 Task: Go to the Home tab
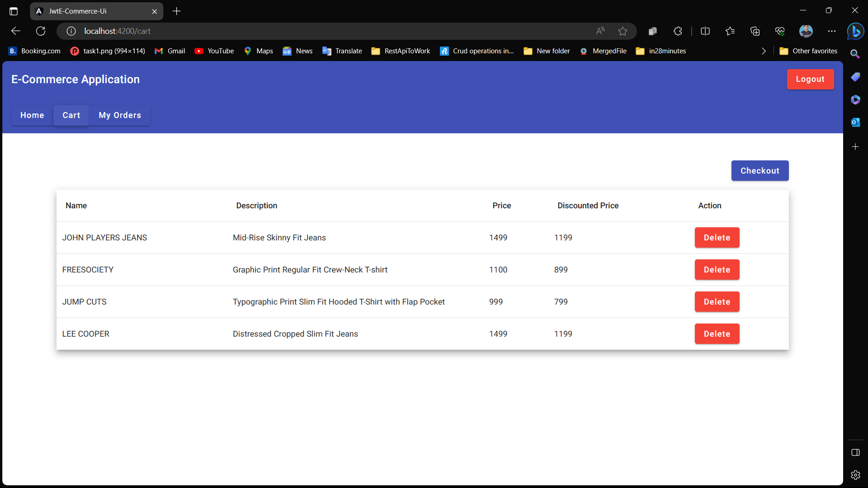click(32, 115)
